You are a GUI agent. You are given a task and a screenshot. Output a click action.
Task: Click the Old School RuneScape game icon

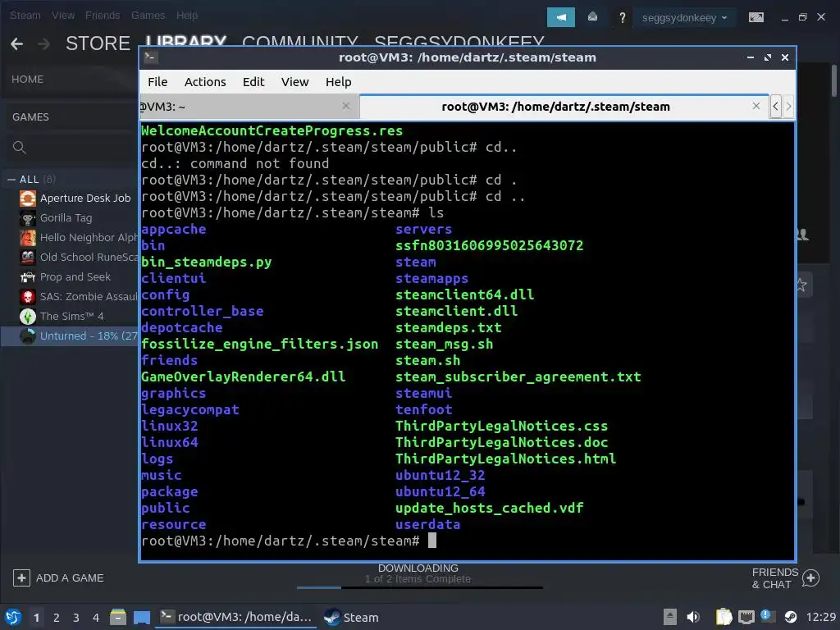(27, 258)
